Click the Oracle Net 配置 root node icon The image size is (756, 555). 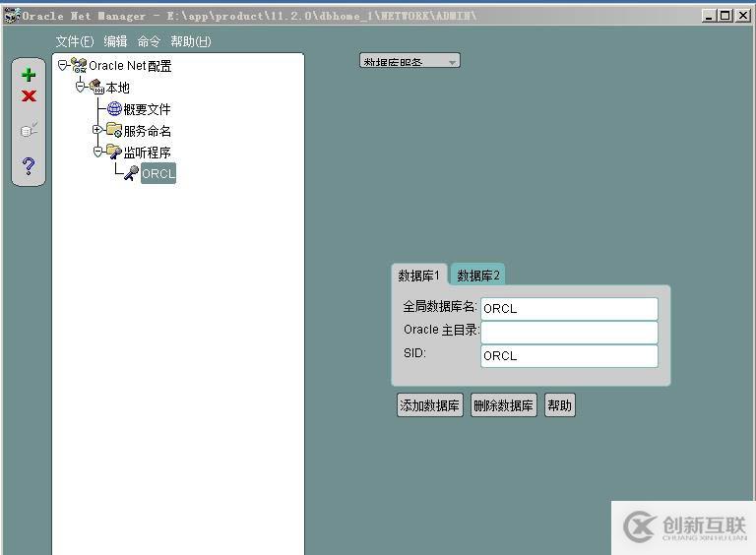coord(79,65)
